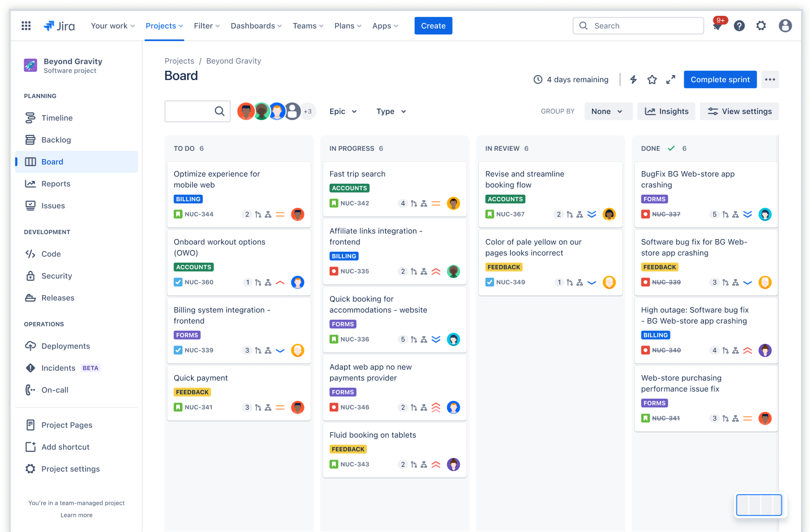This screenshot has height=532, width=812.
Task: Open the notifications bell
Action: (x=717, y=25)
